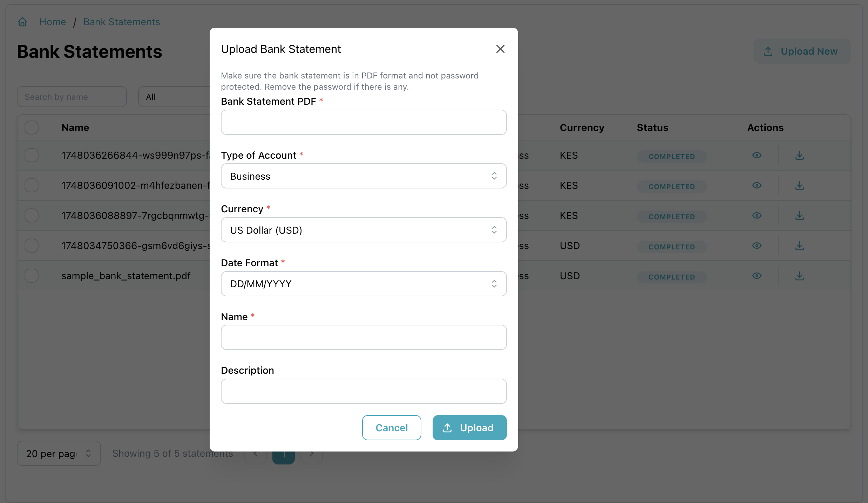Check the sample_bank_statement.pdf row checkbox

click(x=32, y=276)
